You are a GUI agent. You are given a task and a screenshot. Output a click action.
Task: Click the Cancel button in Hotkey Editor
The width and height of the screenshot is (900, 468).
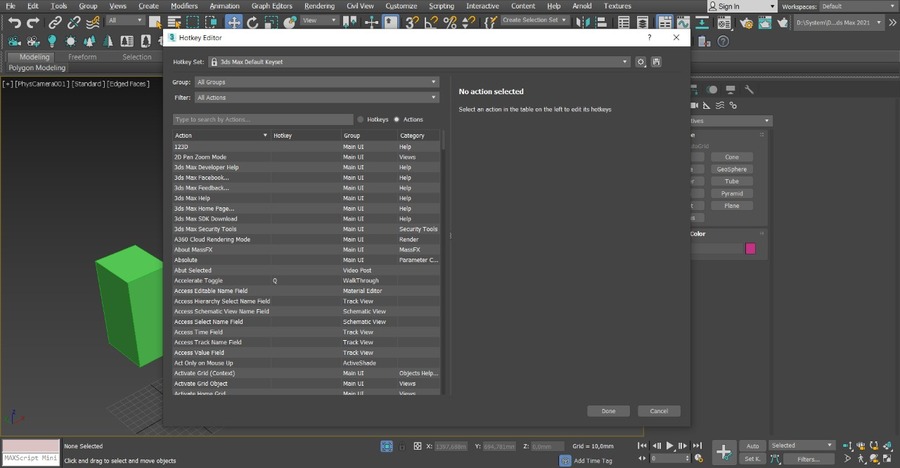coord(659,411)
